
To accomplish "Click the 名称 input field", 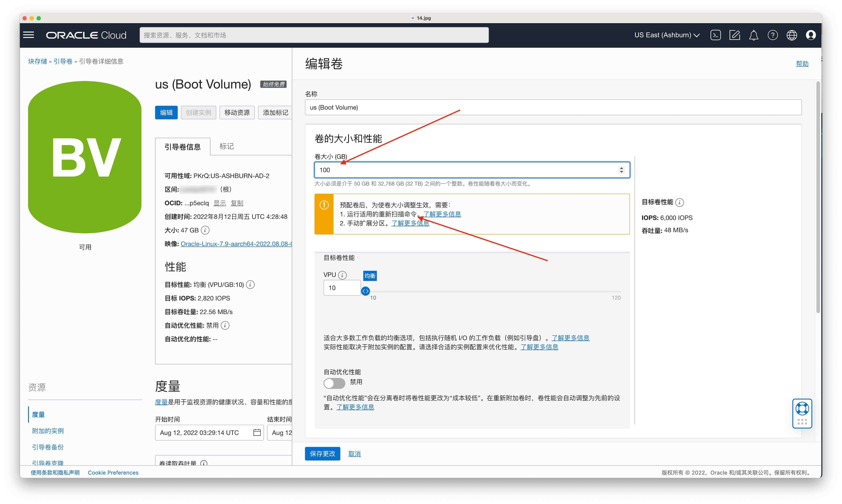I will pyautogui.click(x=553, y=107).
